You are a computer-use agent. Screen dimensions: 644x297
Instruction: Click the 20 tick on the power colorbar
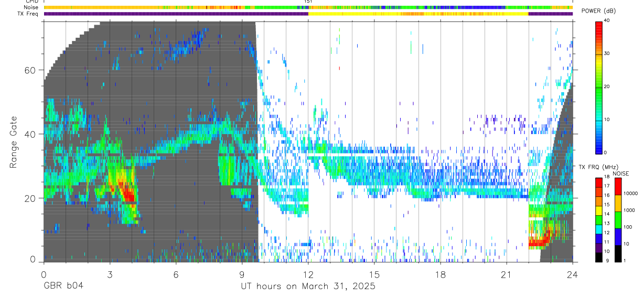pyautogui.click(x=607, y=86)
